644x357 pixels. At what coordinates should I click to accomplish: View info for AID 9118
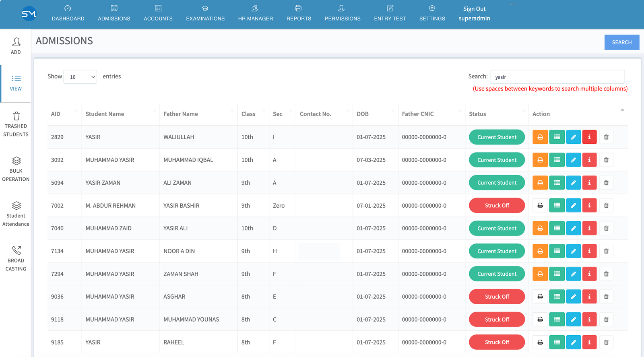(589, 320)
